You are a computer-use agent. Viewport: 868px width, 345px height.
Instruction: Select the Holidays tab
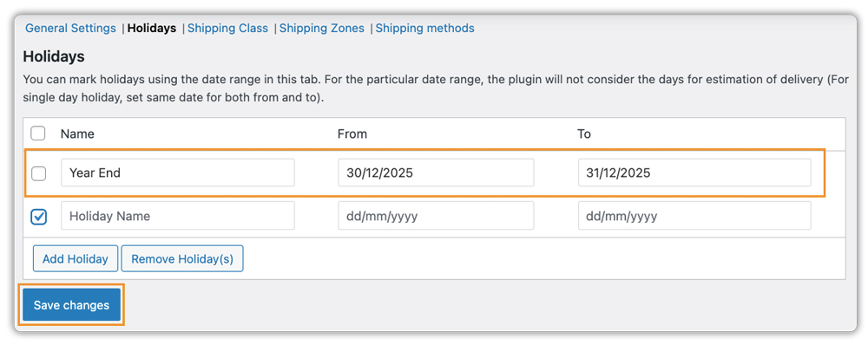[x=152, y=29]
